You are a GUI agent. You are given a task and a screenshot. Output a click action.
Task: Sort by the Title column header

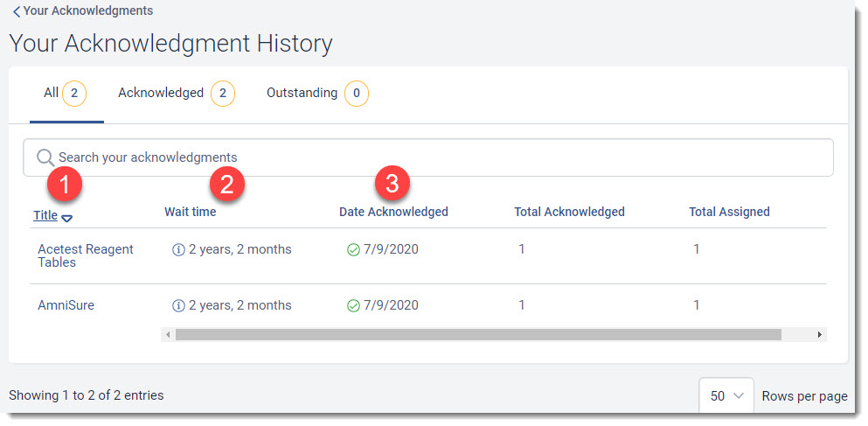[45, 215]
